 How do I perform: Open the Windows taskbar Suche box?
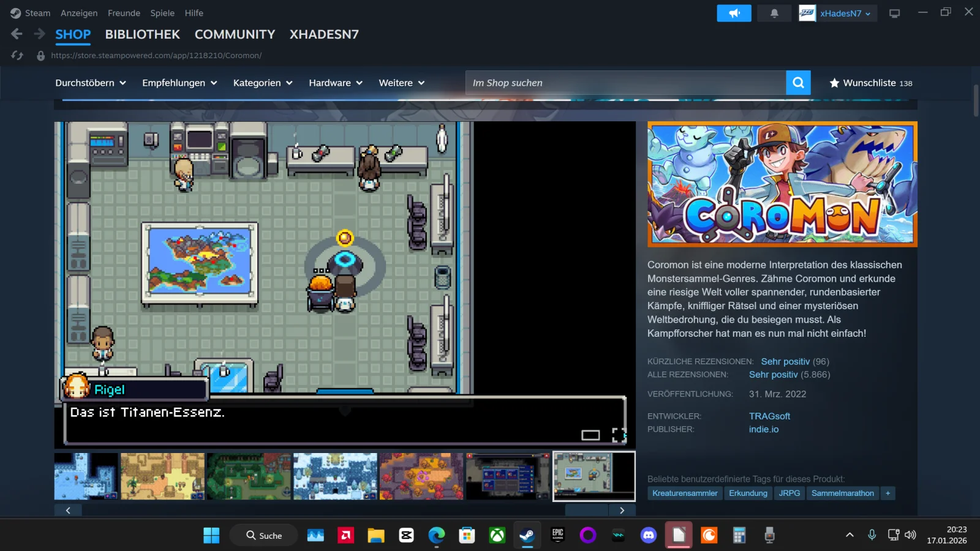[x=264, y=536]
